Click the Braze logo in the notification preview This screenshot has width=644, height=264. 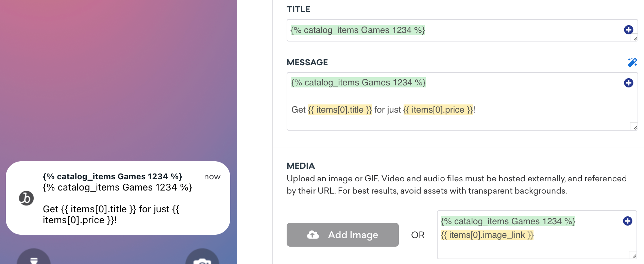[26, 198]
